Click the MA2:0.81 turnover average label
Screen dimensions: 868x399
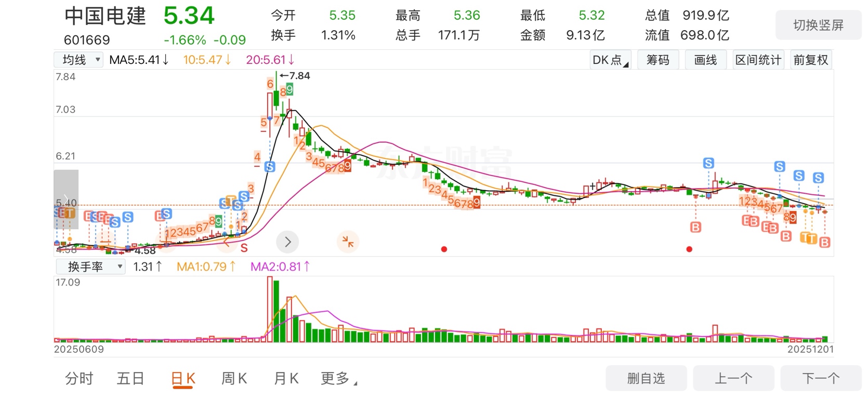[280, 267]
